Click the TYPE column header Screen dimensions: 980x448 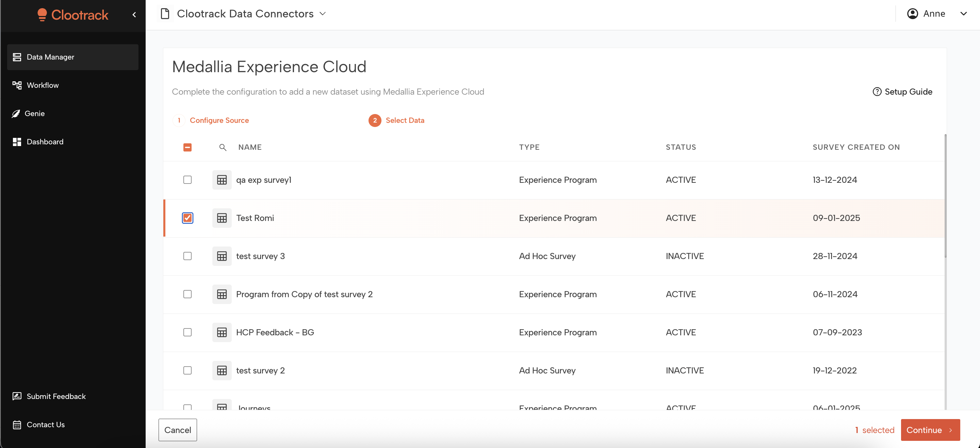pos(529,147)
